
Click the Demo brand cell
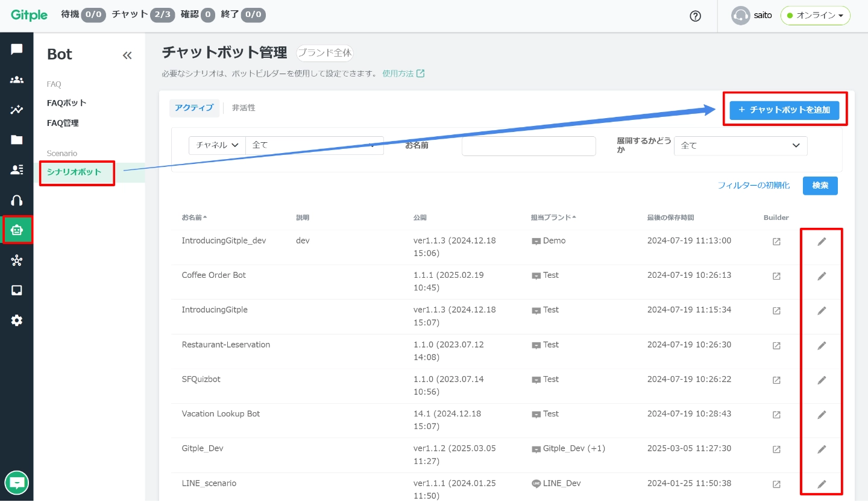(549, 241)
